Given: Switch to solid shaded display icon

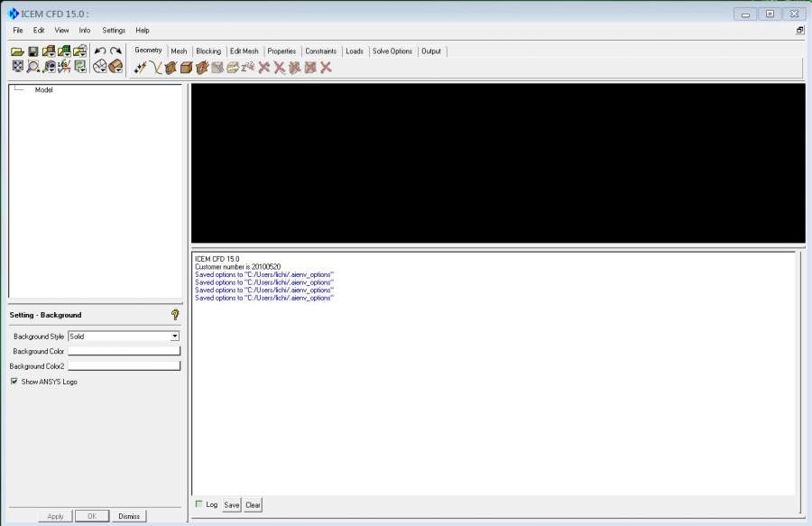Looking at the screenshot, I should click(116, 66).
